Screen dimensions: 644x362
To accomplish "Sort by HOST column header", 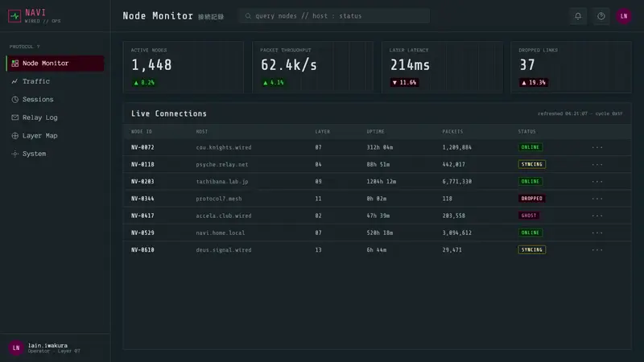I will 202,132.
